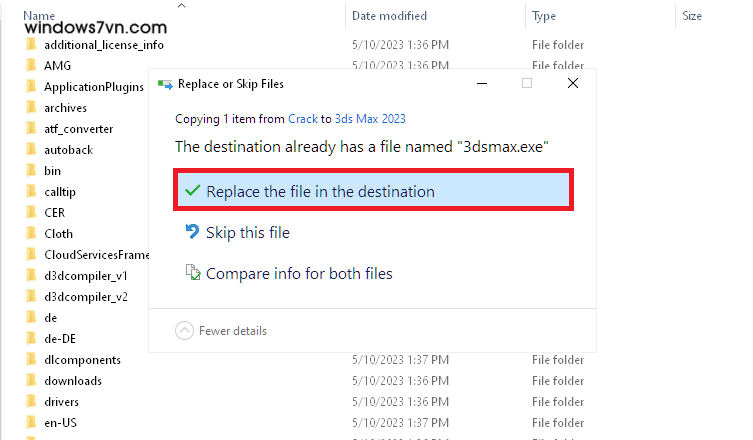
Task: Click the green checkmark Replace icon
Action: 193,191
